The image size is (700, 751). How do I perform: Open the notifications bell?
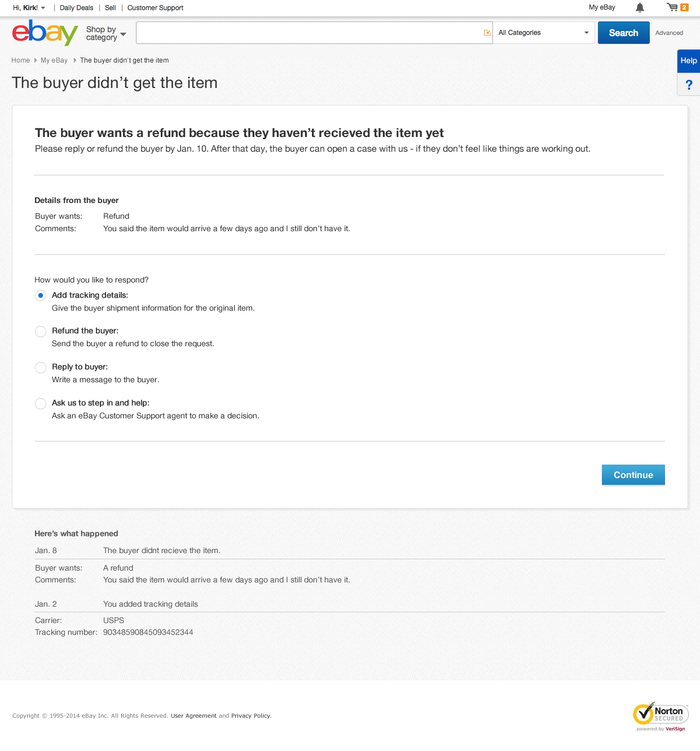tap(640, 8)
